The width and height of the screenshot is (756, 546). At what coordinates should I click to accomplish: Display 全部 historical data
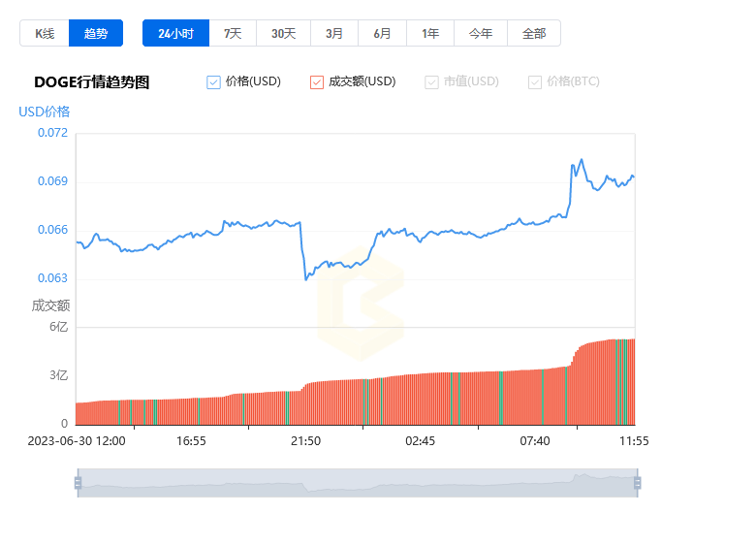534,33
